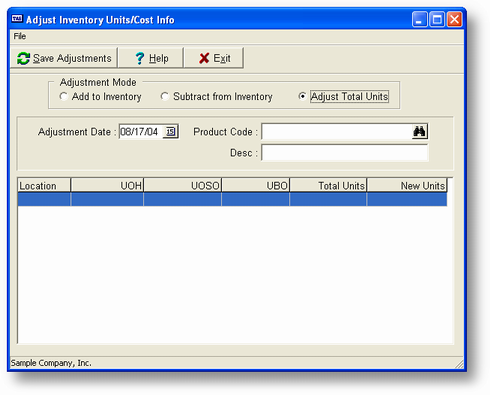Click the UOH column header
The width and height of the screenshot is (490, 395).
click(x=107, y=185)
